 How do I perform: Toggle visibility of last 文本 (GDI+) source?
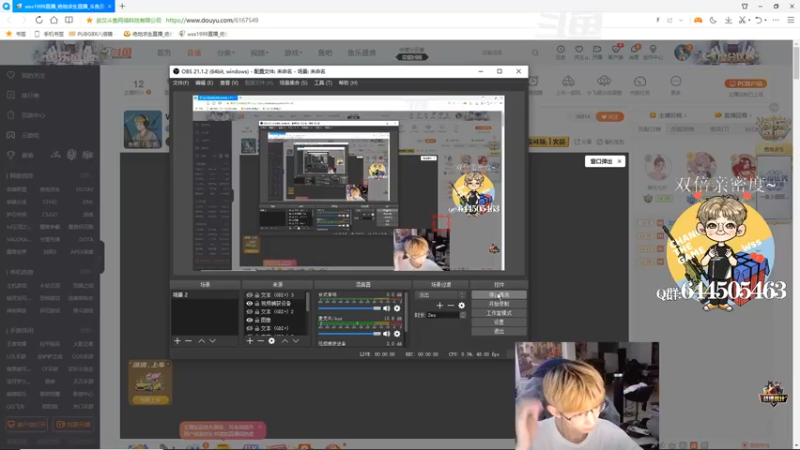click(x=249, y=328)
